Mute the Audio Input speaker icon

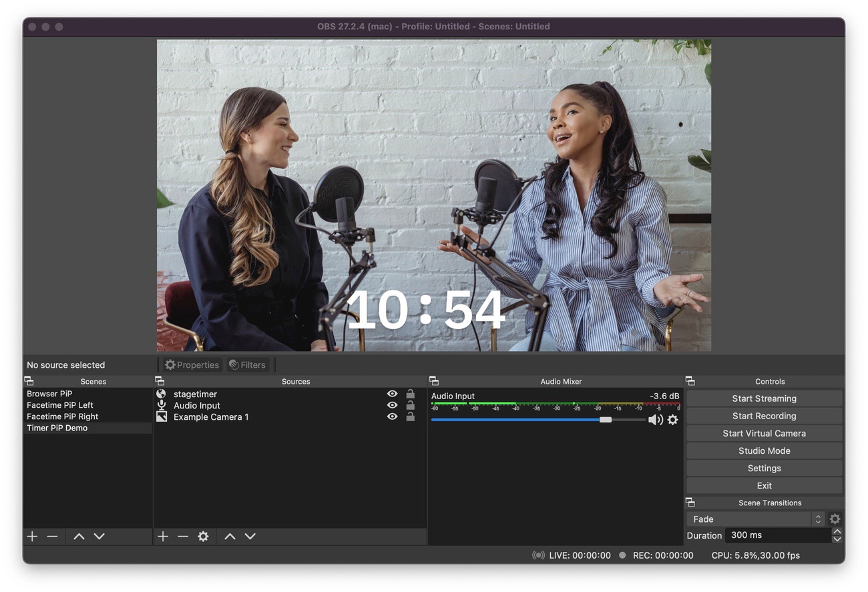click(656, 420)
